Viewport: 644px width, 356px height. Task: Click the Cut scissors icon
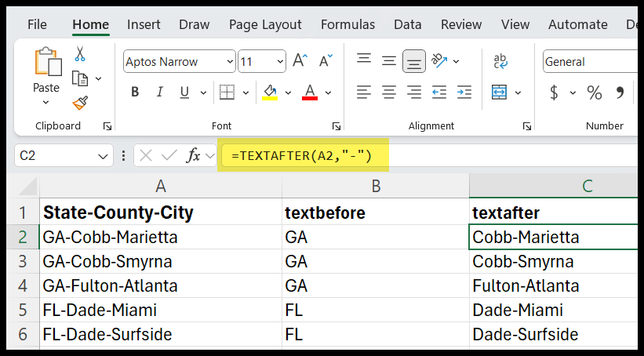tap(80, 54)
